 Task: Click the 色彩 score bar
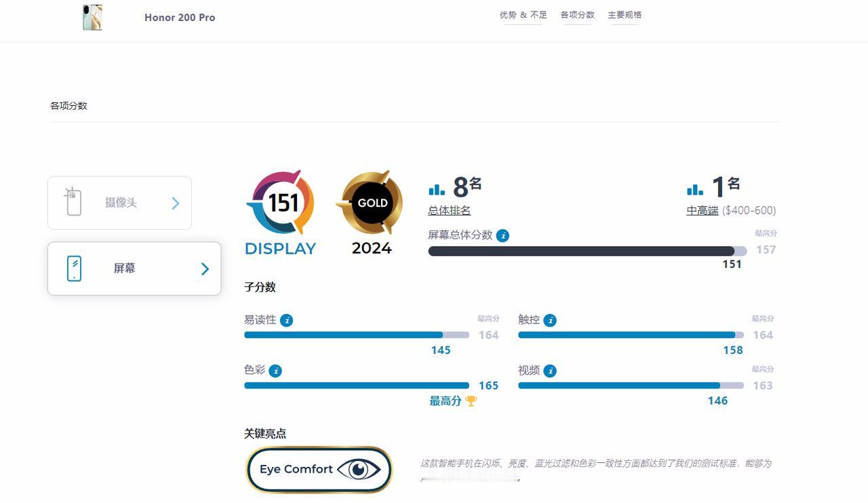pos(357,385)
